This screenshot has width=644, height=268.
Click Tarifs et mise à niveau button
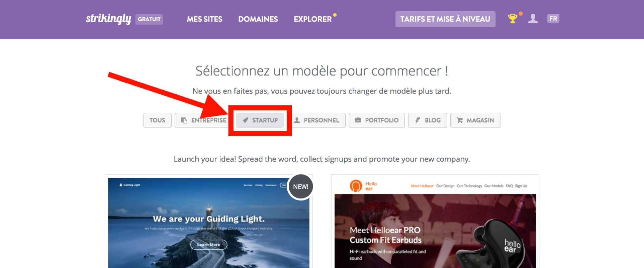point(445,19)
